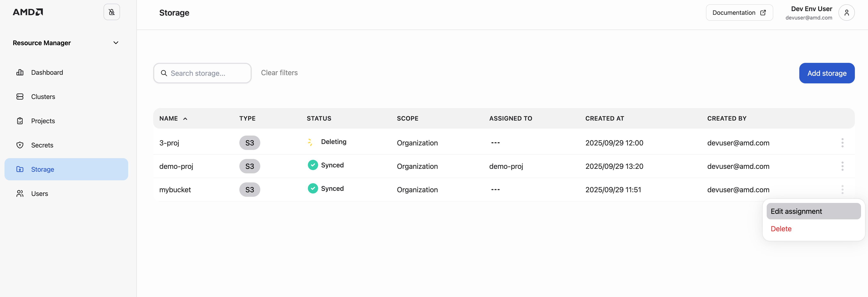The image size is (868, 297).
Task: Navigate to Secrets via its shield icon
Action: [20, 145]
